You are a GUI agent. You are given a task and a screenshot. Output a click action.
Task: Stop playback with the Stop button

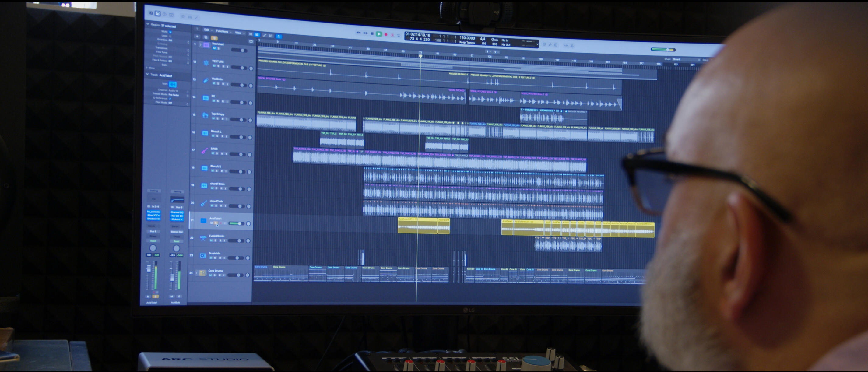pyautogui.click(x=372, y=34)
